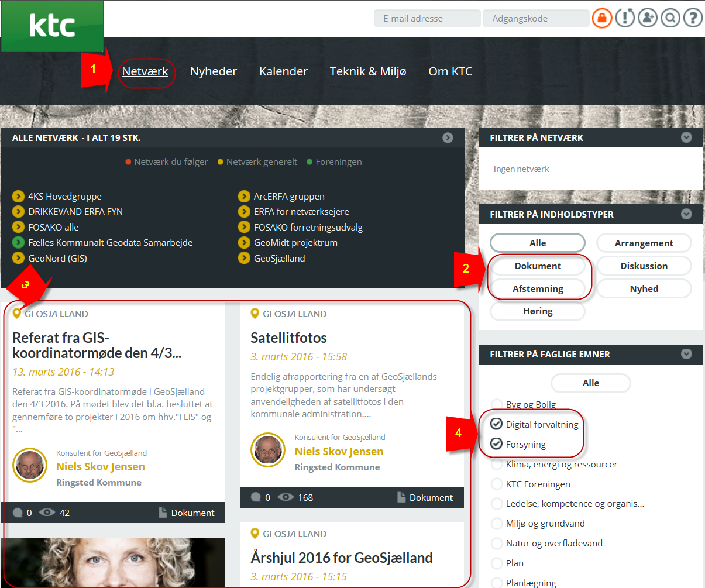Screen dimensions: 705x588
Task: Expand the Alle netværk panel arrow
Action: (x=448, y=137)
